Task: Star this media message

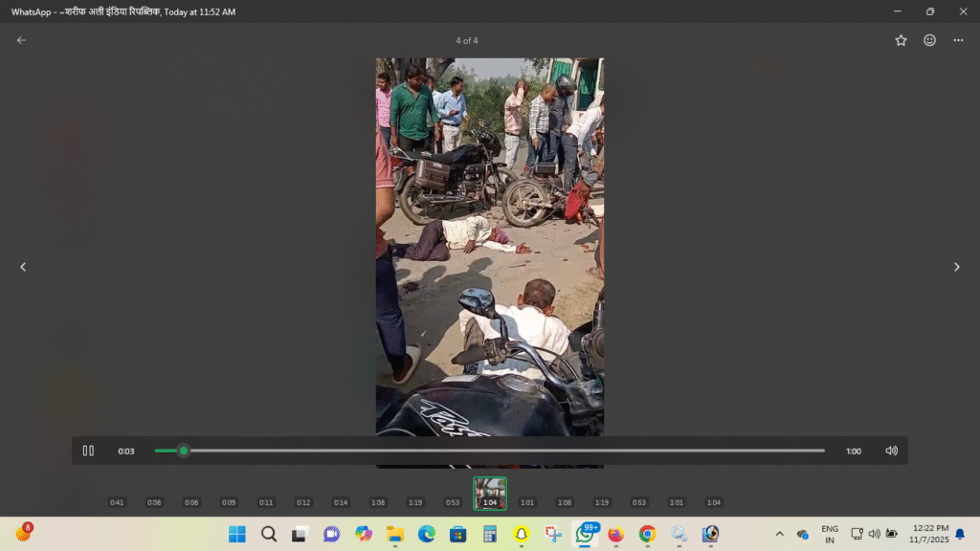Action: pos(901,40)
